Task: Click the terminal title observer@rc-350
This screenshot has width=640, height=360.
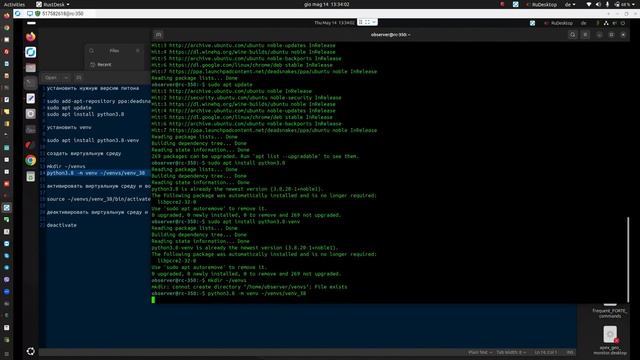Action: pos(390,35)
